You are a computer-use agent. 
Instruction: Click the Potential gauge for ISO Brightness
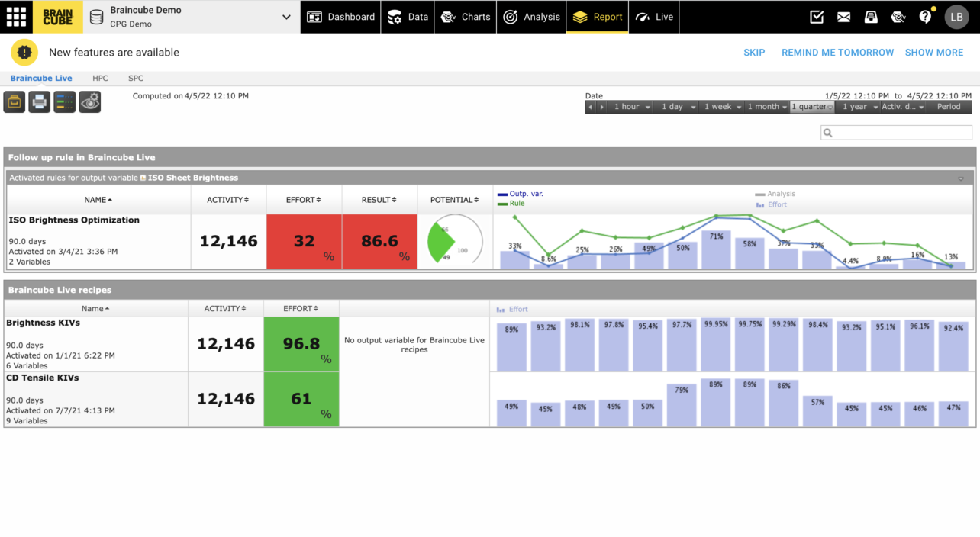click(455, 242)
